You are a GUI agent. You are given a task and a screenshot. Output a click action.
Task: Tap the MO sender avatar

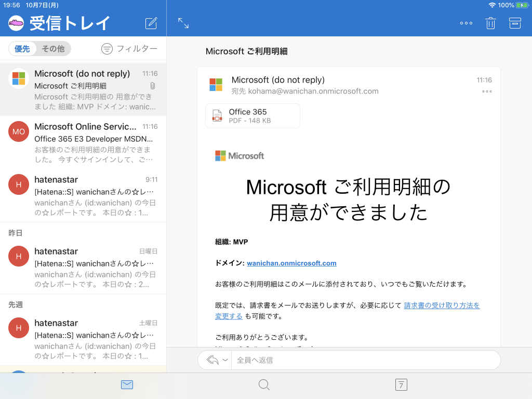(19, 131)
